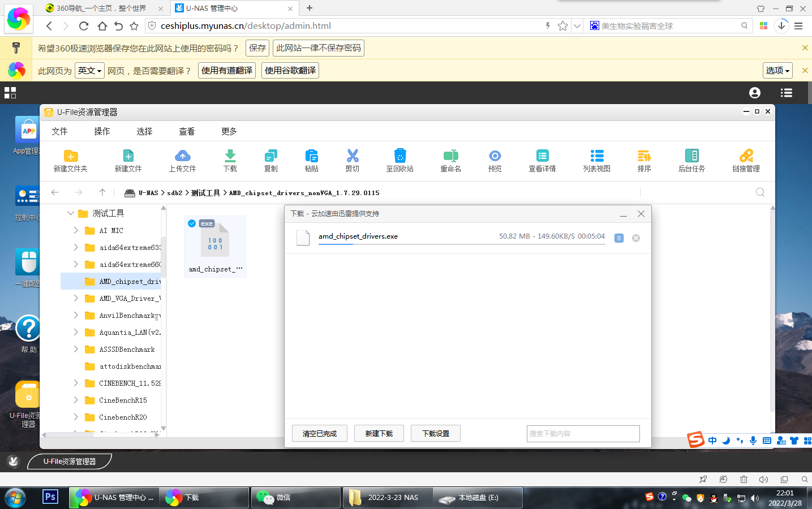This screenshot has height=509, width=812.
Task: Open the 英文 language dropdown
Action: [89, 70]
